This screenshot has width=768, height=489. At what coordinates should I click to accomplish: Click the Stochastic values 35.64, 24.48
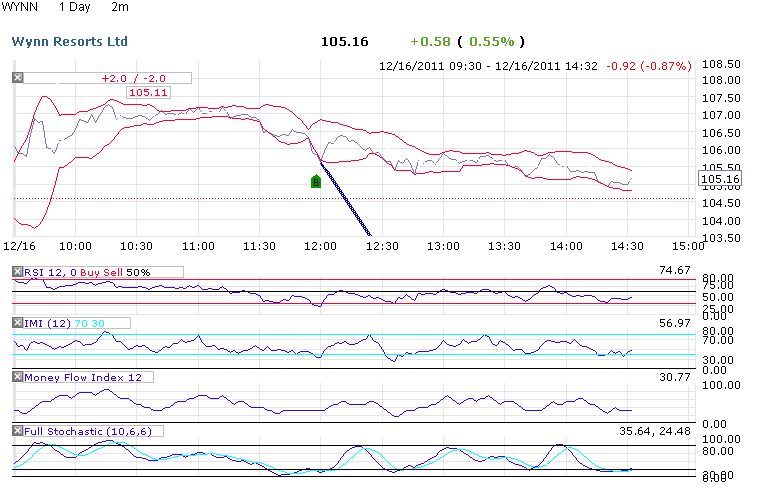[655, 431]
